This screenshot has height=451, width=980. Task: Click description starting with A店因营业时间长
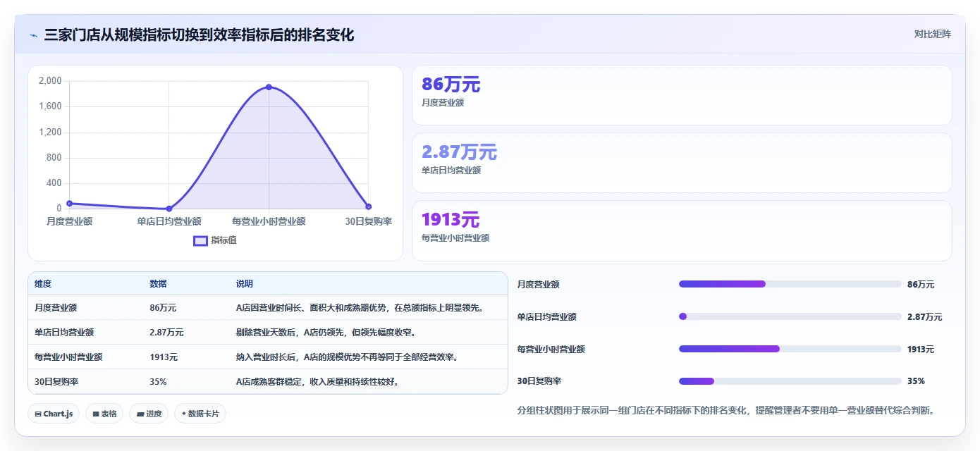pyautogui.click(x=360, y=308)
